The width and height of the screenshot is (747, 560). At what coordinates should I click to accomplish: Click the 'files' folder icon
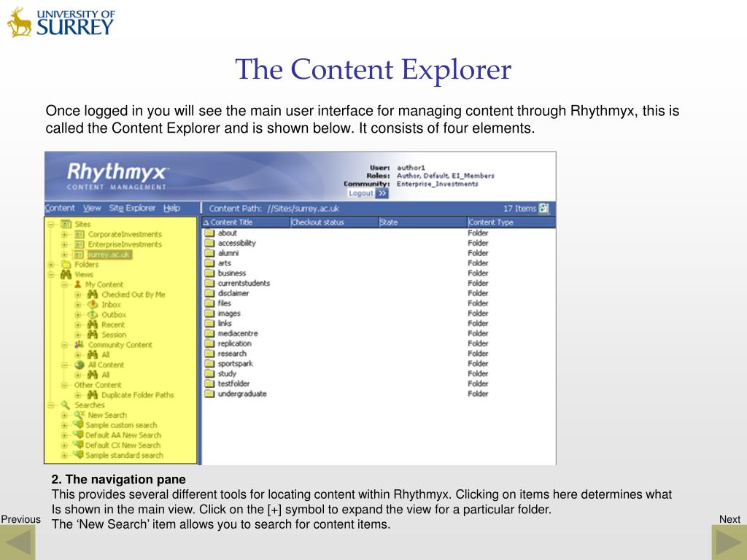pos(209,303)
